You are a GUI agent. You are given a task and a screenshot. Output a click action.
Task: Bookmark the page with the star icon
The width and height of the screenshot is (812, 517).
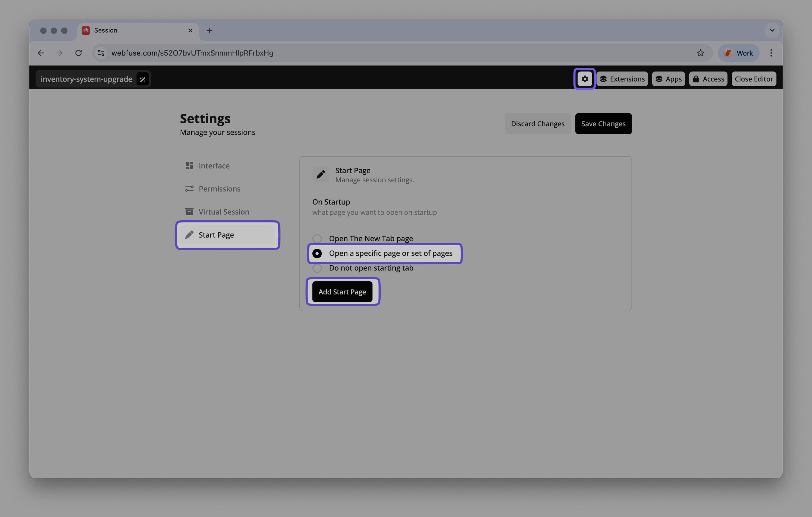701,53
